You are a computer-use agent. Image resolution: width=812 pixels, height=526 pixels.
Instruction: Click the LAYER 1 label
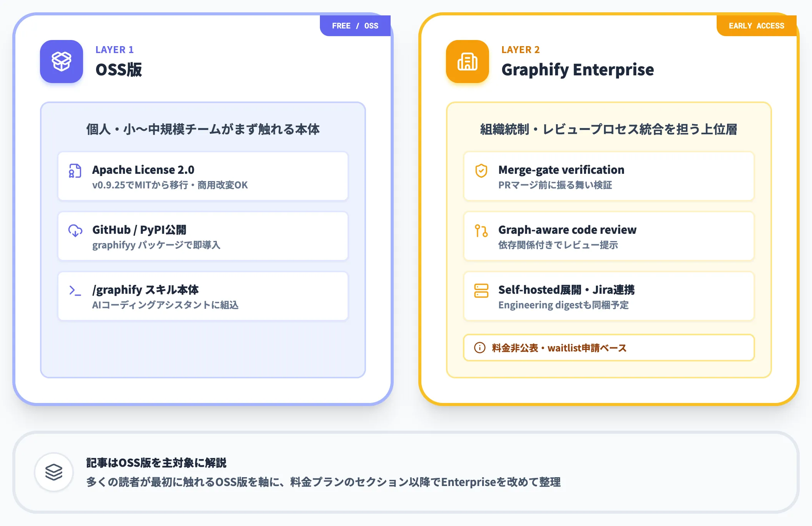click(115, 50)
